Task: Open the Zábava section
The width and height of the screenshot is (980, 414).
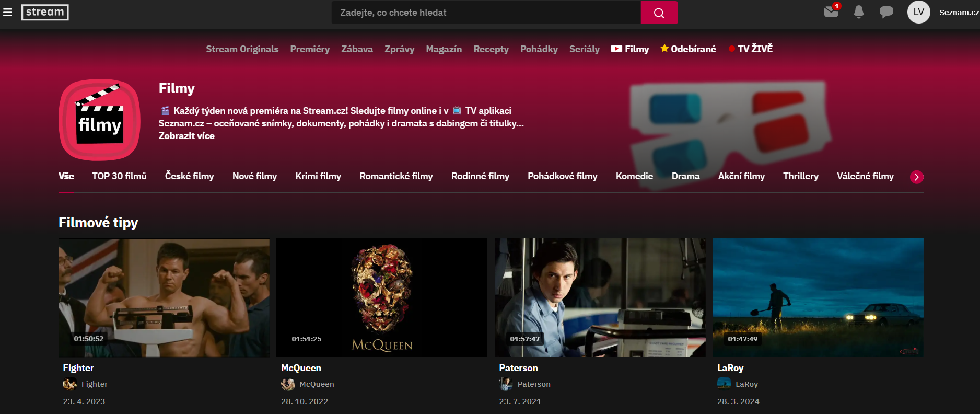Action: point(357,49)
